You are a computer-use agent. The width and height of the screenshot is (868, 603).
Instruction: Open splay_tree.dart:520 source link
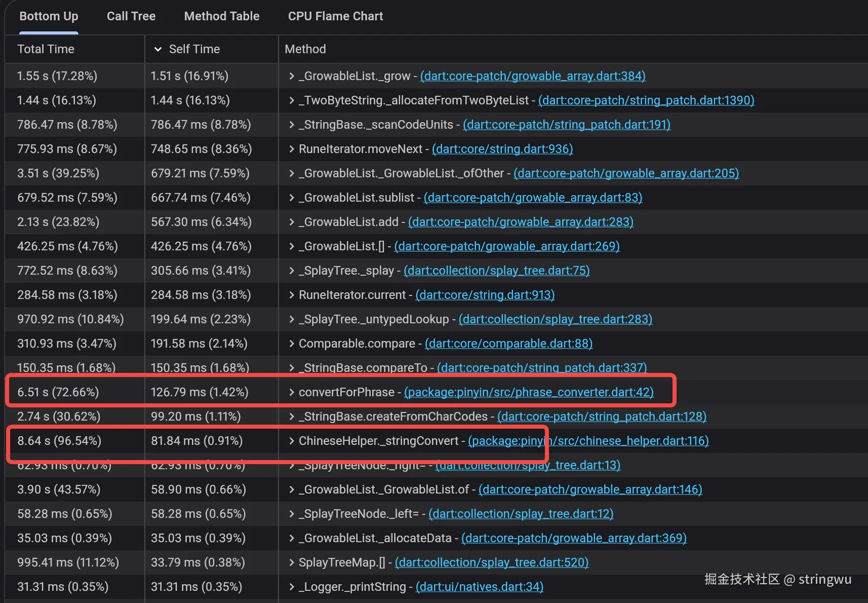[492, 562]
